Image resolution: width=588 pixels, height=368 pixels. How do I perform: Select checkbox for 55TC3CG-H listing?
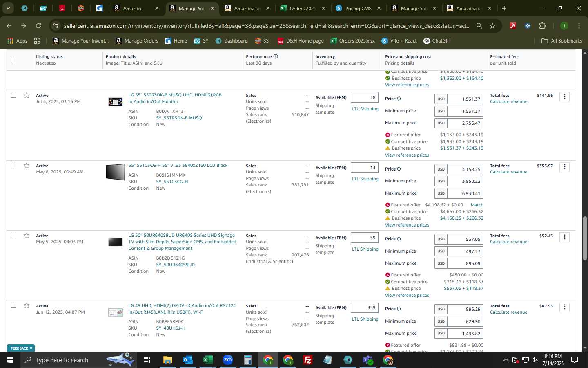[x=13, y=166]
